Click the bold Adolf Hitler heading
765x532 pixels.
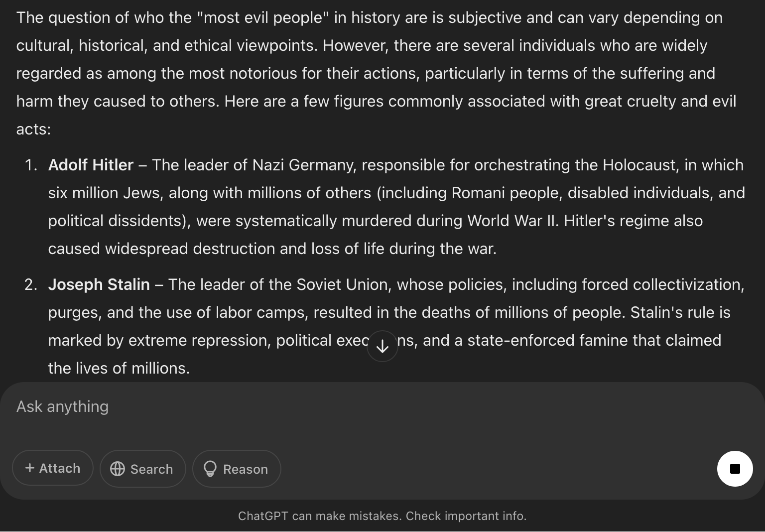click(x=91, y=165)
